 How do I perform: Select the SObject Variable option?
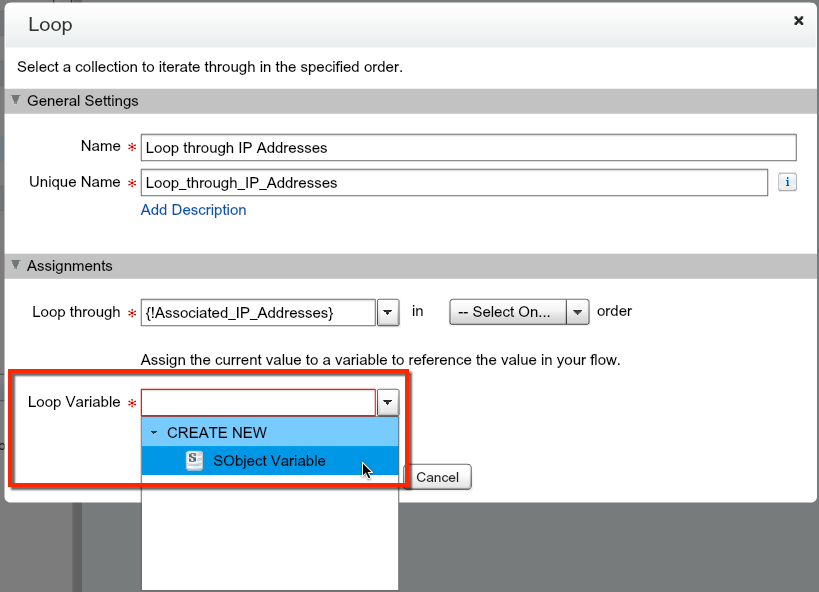pyautogui.click(x=269, y=461)
